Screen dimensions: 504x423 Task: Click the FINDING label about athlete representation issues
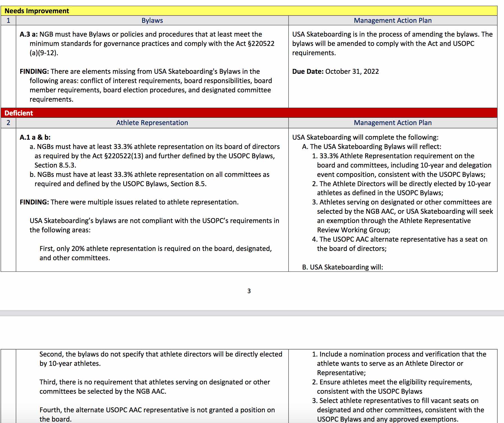pos(34,202)
